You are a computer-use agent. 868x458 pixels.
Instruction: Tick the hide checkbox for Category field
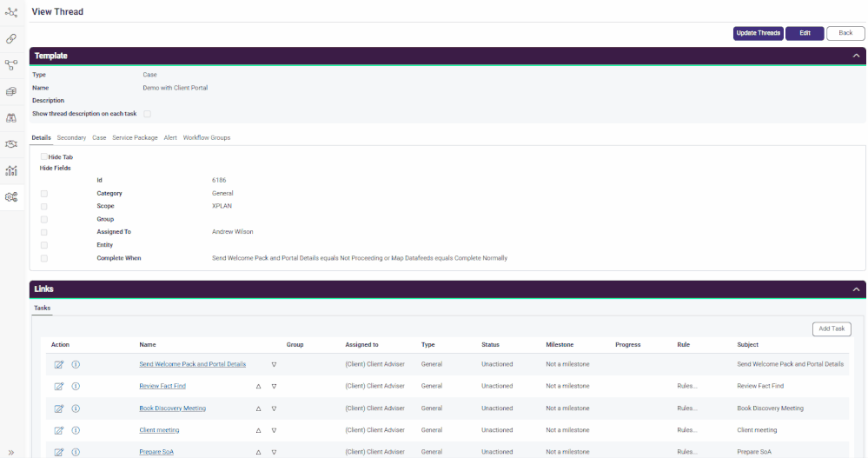[44, 194]
